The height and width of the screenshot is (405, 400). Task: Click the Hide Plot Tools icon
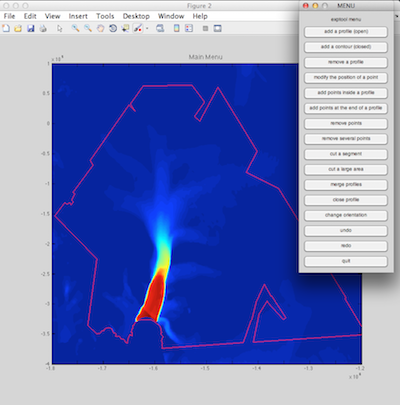pyautogui.click(x=205, y=29)
